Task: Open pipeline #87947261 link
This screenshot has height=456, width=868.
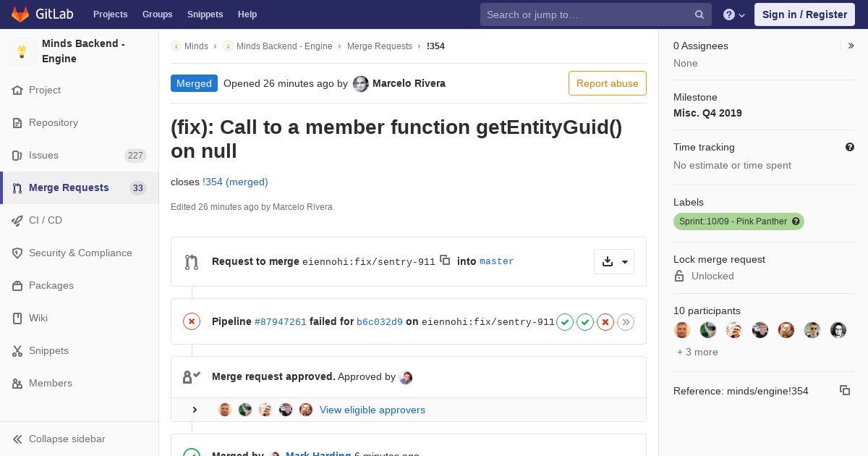Action: click(280, 322)
